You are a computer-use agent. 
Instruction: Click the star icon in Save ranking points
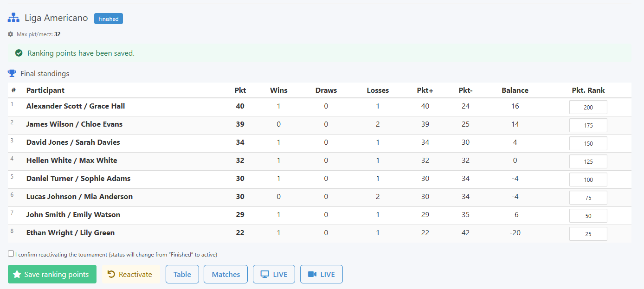17,275
